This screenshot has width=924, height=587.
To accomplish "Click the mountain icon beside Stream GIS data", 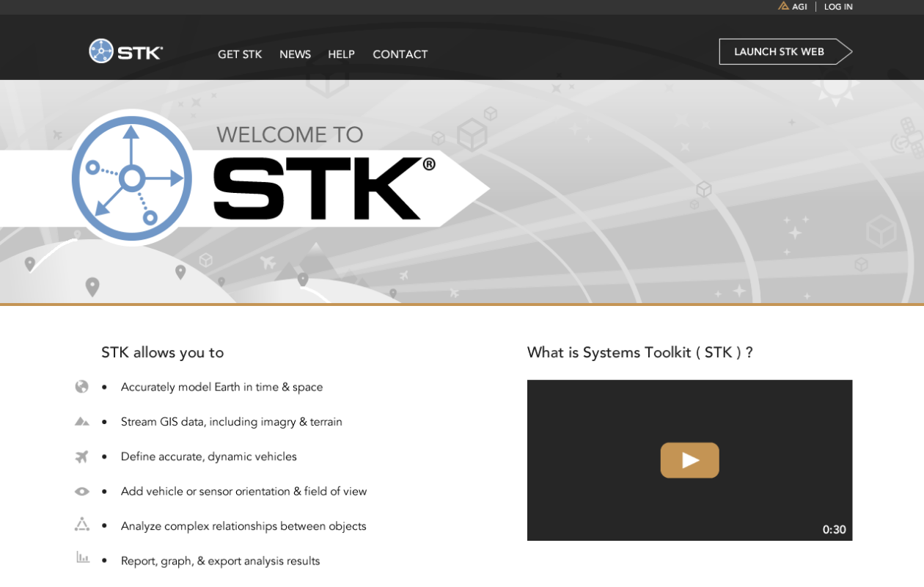I will tap(81, 421).
